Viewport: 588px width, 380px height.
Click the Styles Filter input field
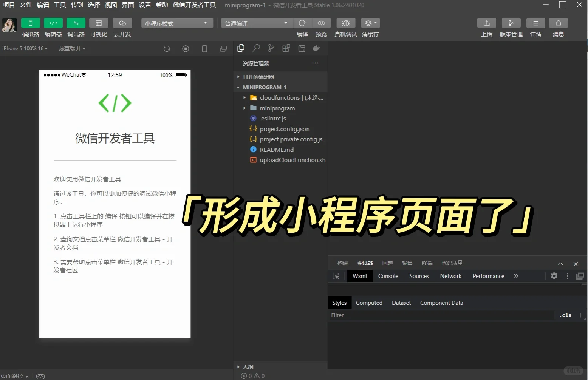[x=438, y=315]
